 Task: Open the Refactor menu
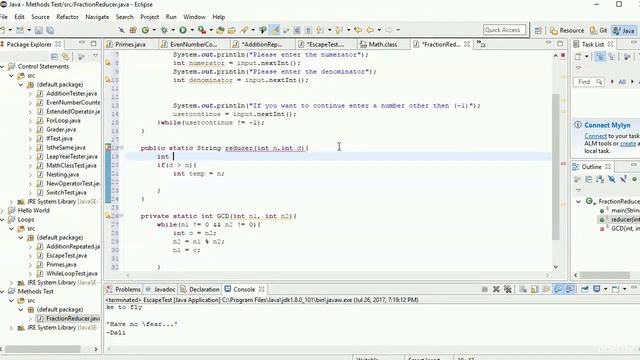pos(67,17)
